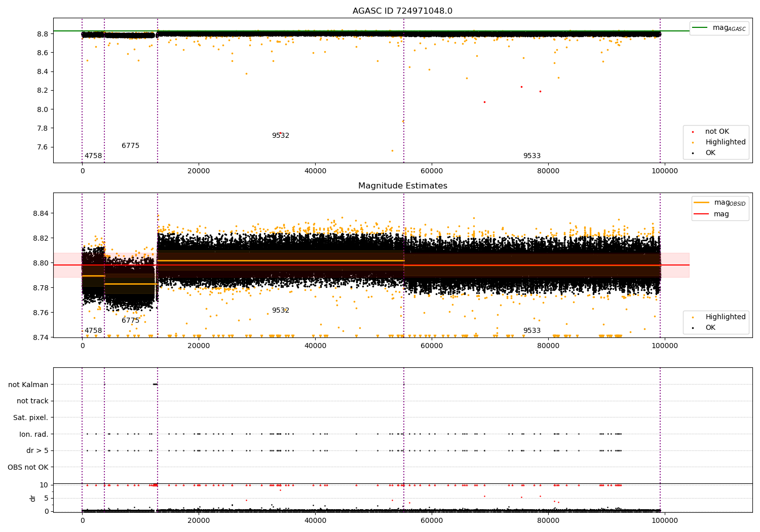Click the 'Ion. rad.' row label

click(x=34, y=434)
